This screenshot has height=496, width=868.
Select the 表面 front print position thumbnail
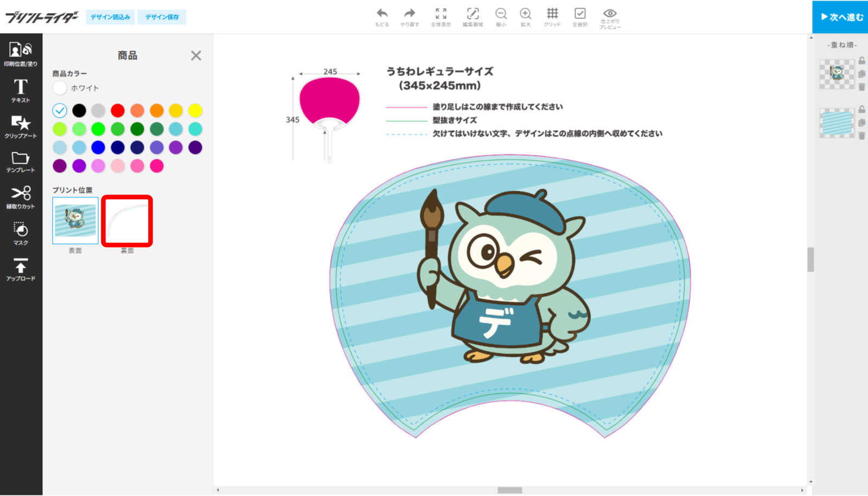click(x=75, y=221)
